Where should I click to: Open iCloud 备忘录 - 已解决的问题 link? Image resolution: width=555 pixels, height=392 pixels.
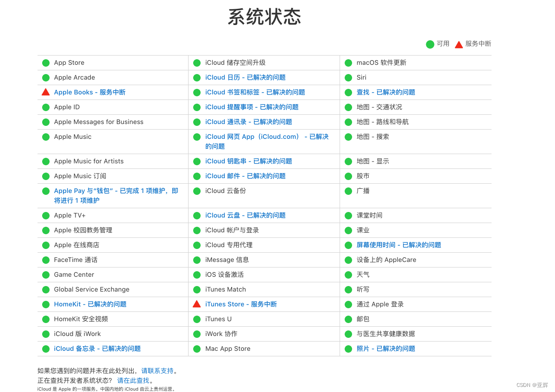(x=97, y=349)
